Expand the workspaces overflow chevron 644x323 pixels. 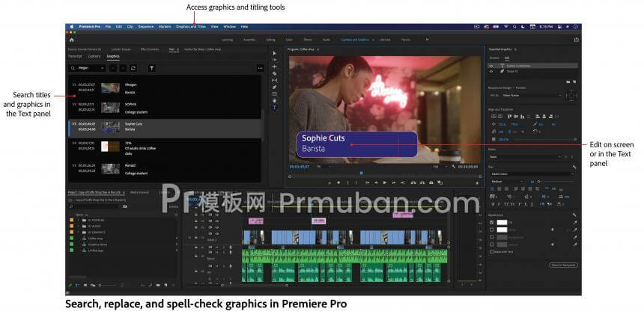[427, 40]
